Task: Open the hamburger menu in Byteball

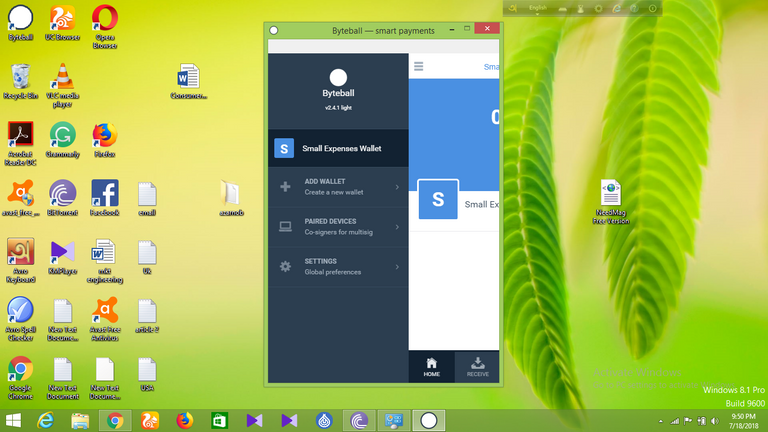Action: coord(418,67)
